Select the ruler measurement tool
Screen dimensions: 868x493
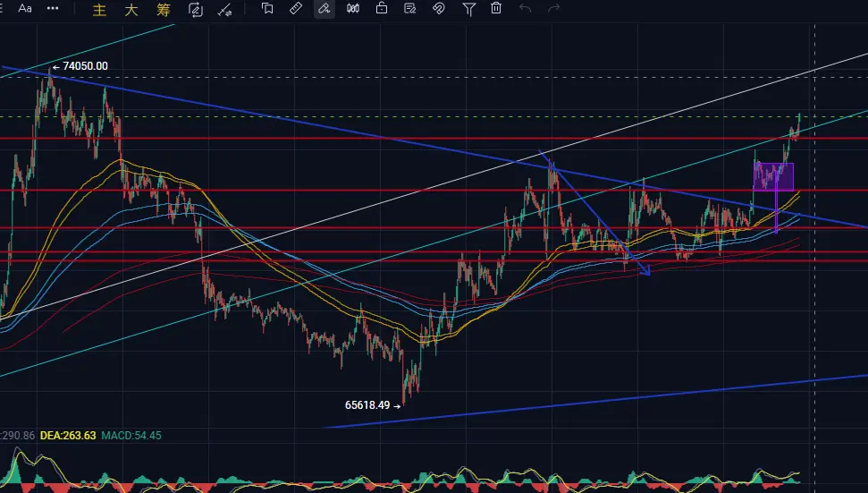296,8
